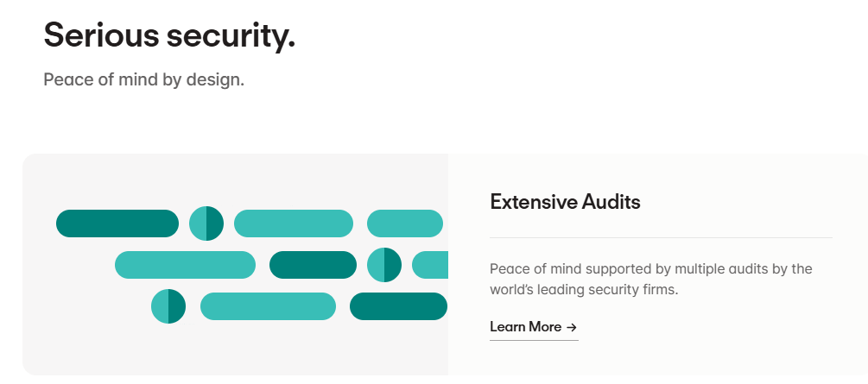
Task: Click the dark teal pill in middle row
Action: point(313,265)
